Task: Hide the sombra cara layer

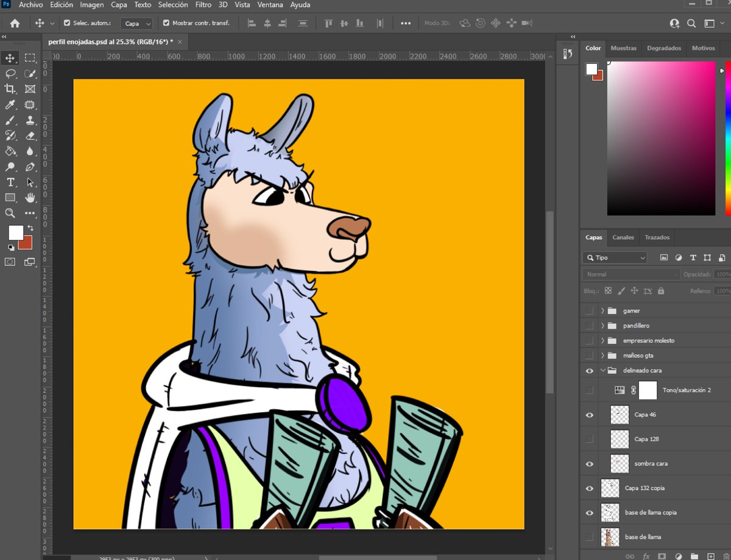Action: pyautogui.click(x=589, y=464)
